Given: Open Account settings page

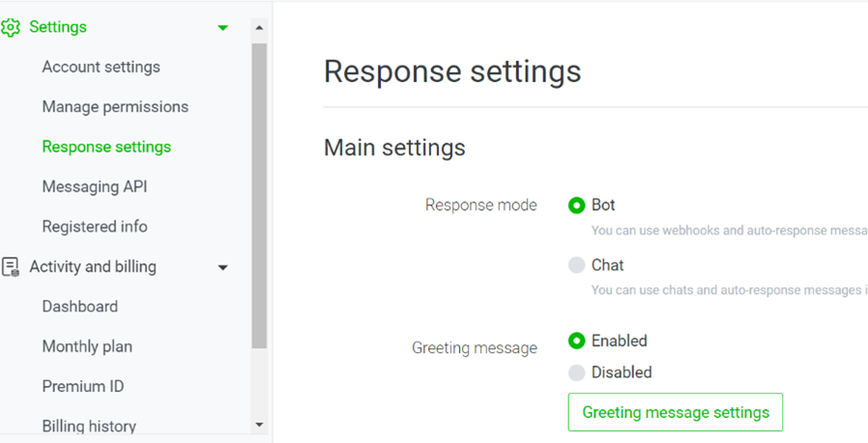Looking at the screenshot, I should pyautogui.click(x=101, y=67).
